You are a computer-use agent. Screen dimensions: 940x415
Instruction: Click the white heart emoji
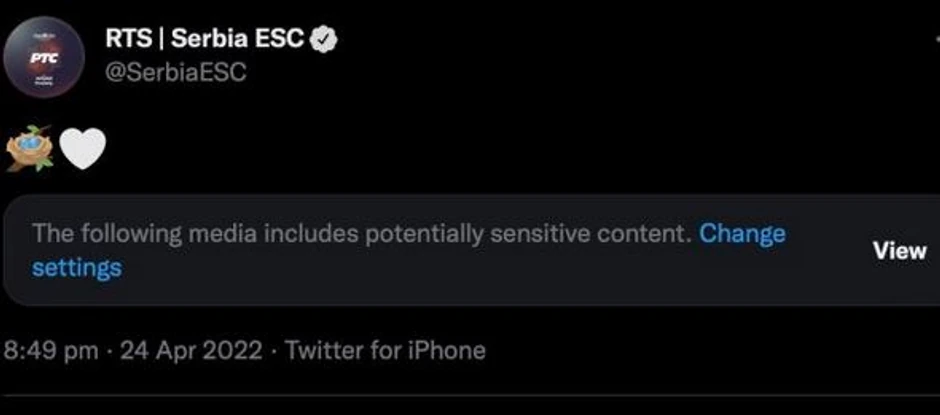82,150
